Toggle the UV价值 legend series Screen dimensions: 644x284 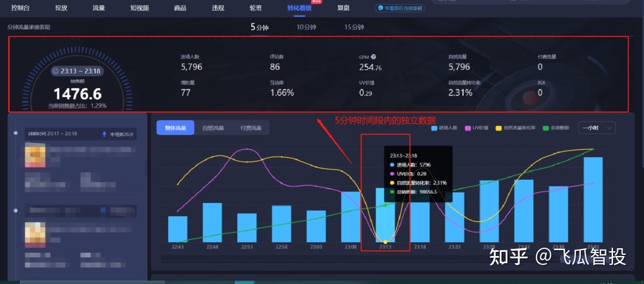click(476, 128)
